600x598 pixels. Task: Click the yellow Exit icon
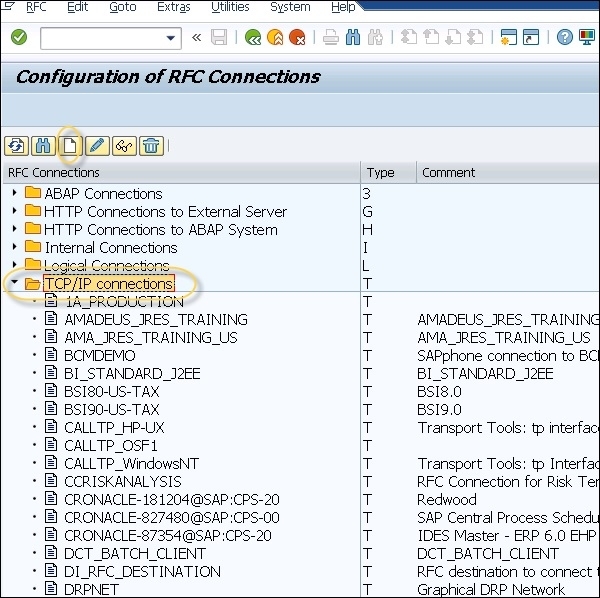(x=275, y=37)
